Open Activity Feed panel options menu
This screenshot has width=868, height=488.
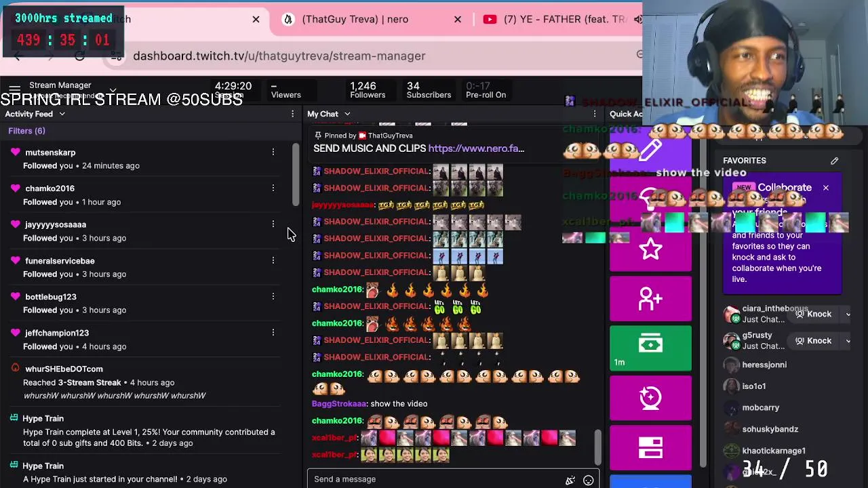(x=292, y=114)
